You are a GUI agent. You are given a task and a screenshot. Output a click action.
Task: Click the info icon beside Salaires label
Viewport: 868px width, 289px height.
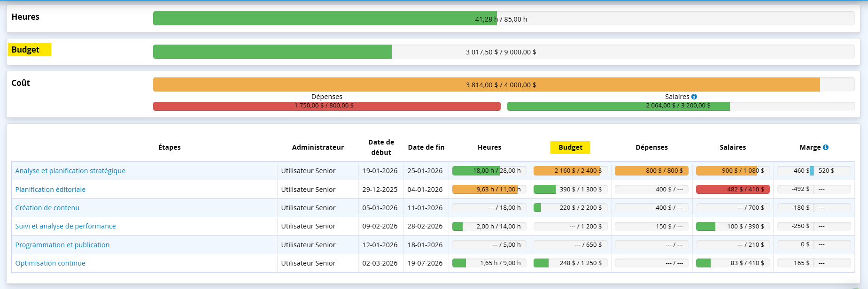694,97
